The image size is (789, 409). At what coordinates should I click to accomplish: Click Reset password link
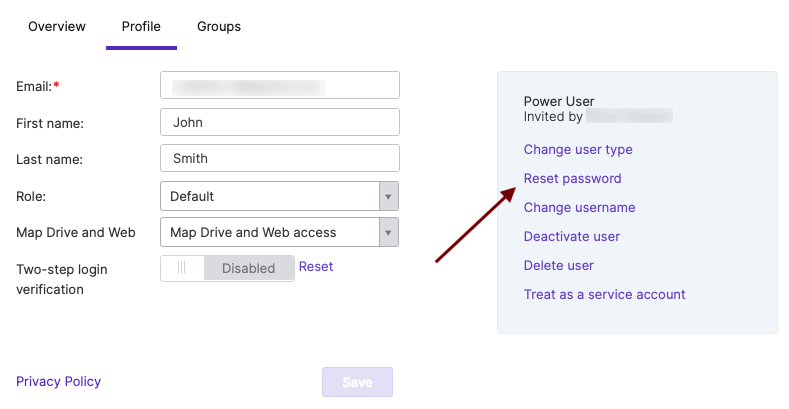(x=573, y=179)
